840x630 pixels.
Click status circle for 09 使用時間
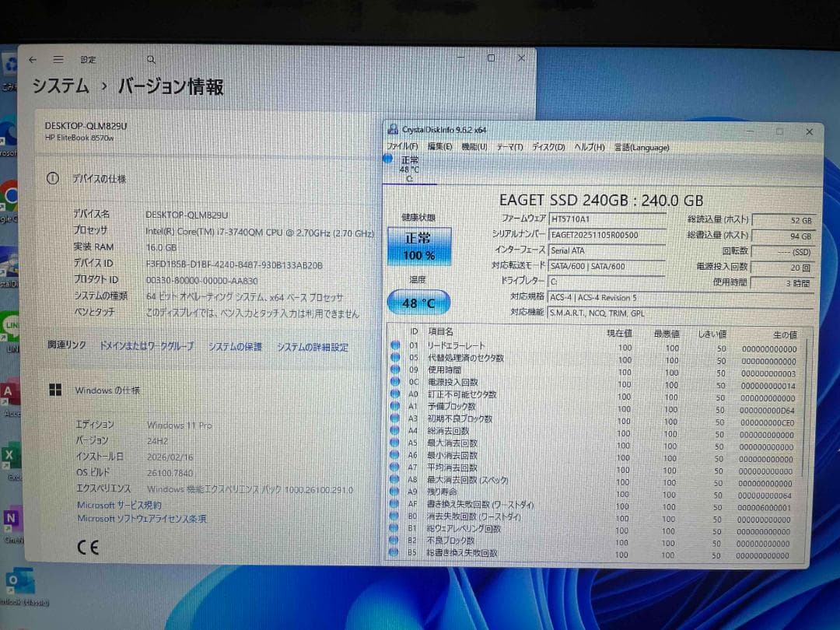click(x=395, y=369)
